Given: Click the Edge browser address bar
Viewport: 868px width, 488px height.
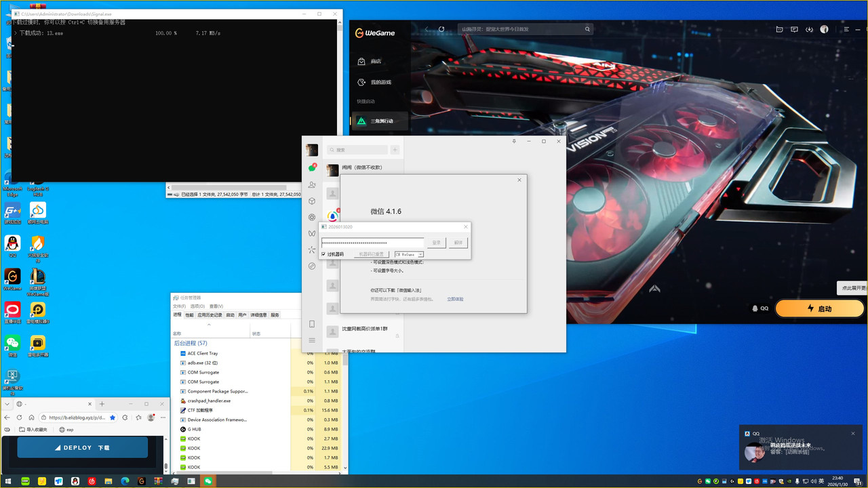Looking at the screenshot, I should point(78,418).
